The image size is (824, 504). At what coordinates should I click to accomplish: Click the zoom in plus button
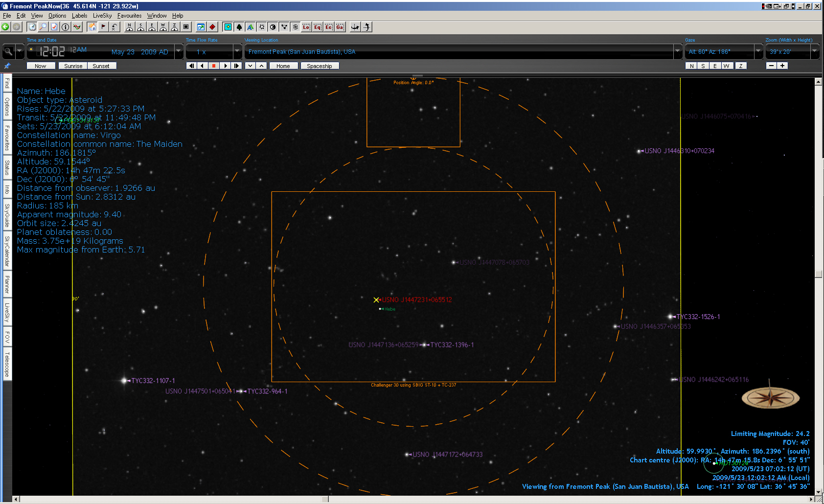(x=782, y=66)
